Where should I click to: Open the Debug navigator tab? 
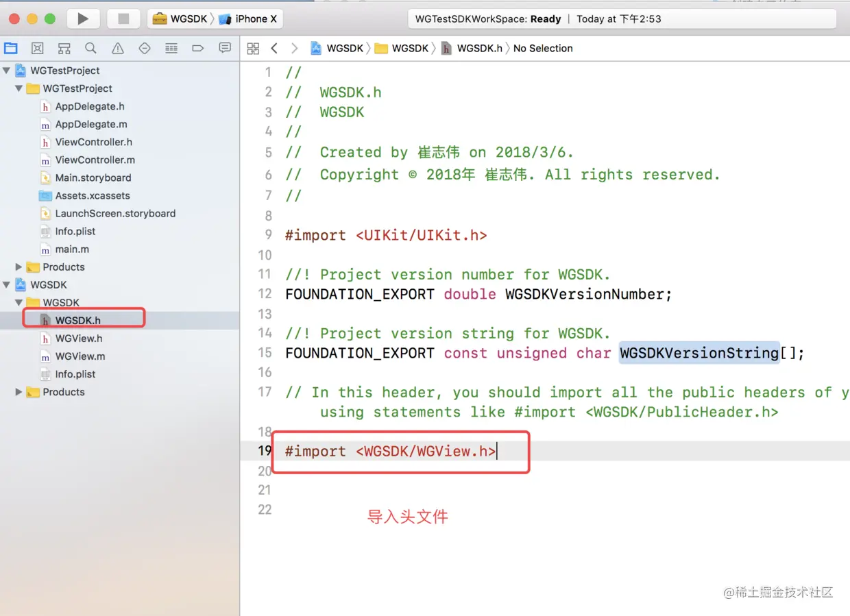pyautogui.click(x=171, y=48)
